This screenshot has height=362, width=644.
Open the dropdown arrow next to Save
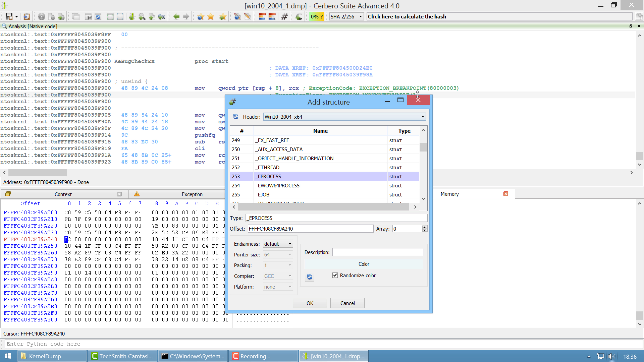click(16, 16)
